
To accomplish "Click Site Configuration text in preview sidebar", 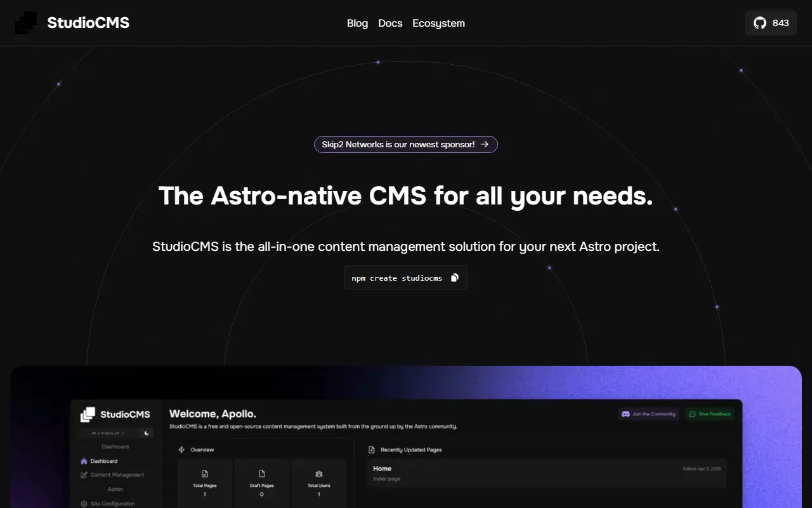I will click(113, 504).
